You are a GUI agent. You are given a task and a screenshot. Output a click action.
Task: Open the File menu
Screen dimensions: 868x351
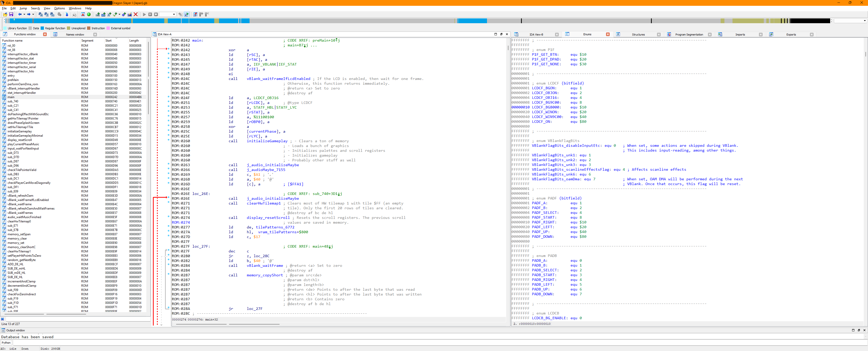point(4,8)
